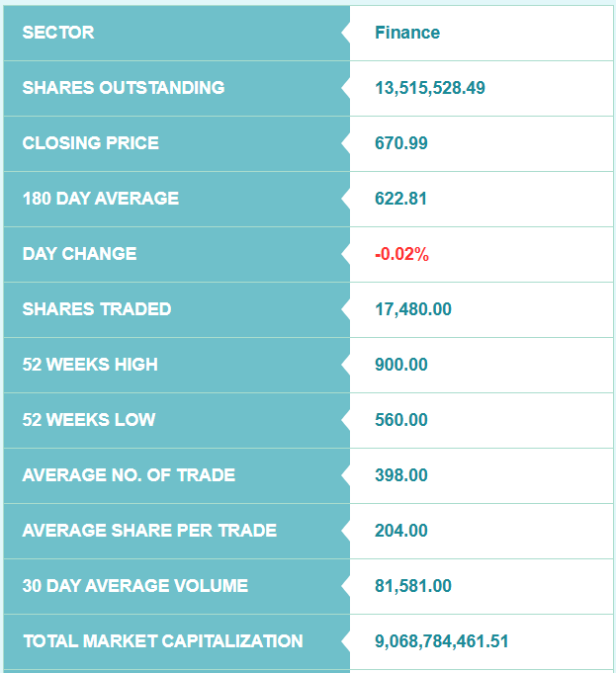Click the SHARES OUTSTANDING label

(124, 88)
